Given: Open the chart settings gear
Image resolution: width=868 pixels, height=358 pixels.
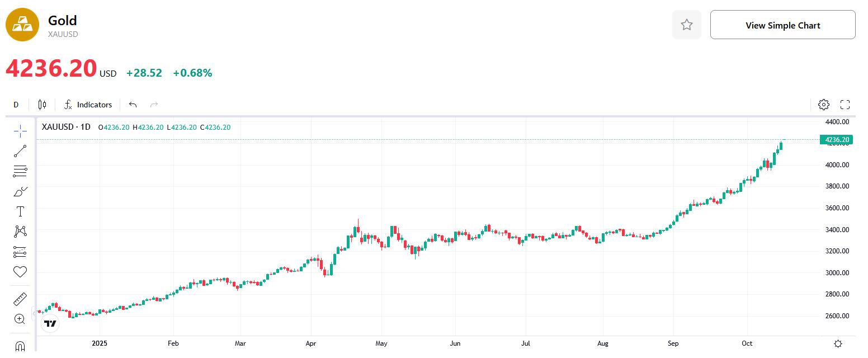Looking at the screenshot, I should [x=823, y=105].
